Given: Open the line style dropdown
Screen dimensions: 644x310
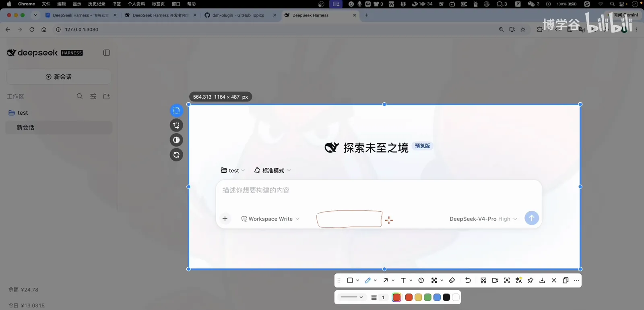Looking at the screenshot, I should (x=351, y=297).
